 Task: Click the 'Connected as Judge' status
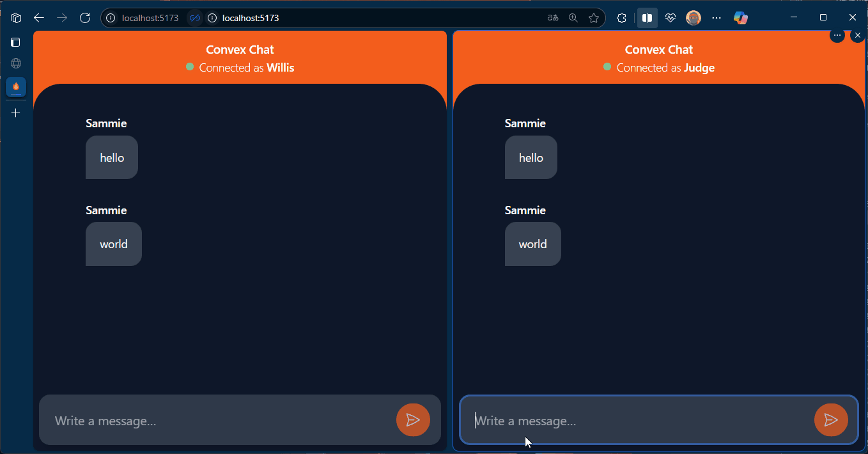pyautogui.click(x=665, y=68)
